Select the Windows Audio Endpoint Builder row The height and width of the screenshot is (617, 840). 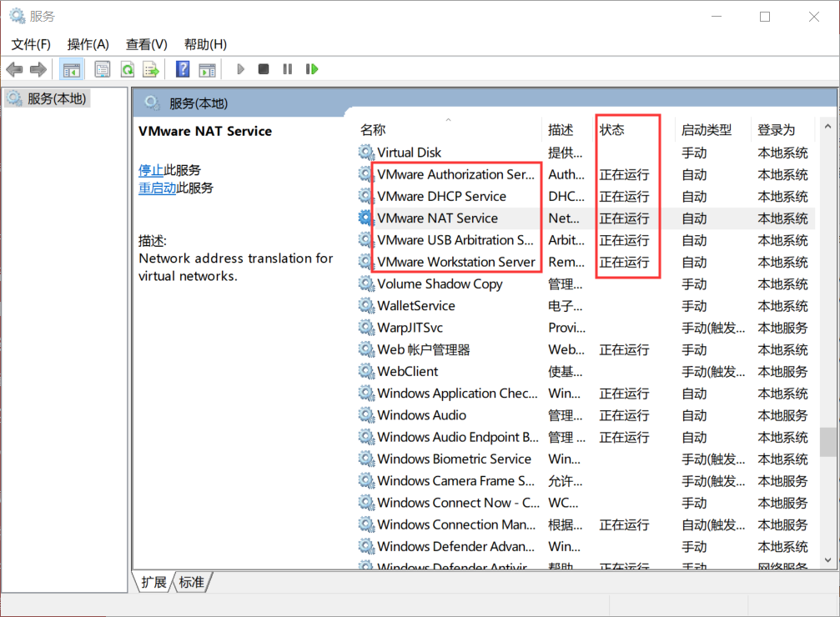586,437
